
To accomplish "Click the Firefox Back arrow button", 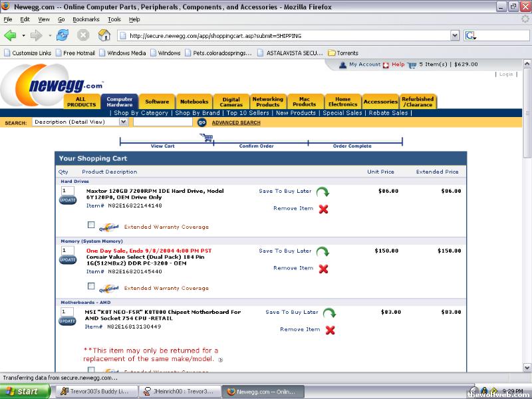I will (10, 35).
